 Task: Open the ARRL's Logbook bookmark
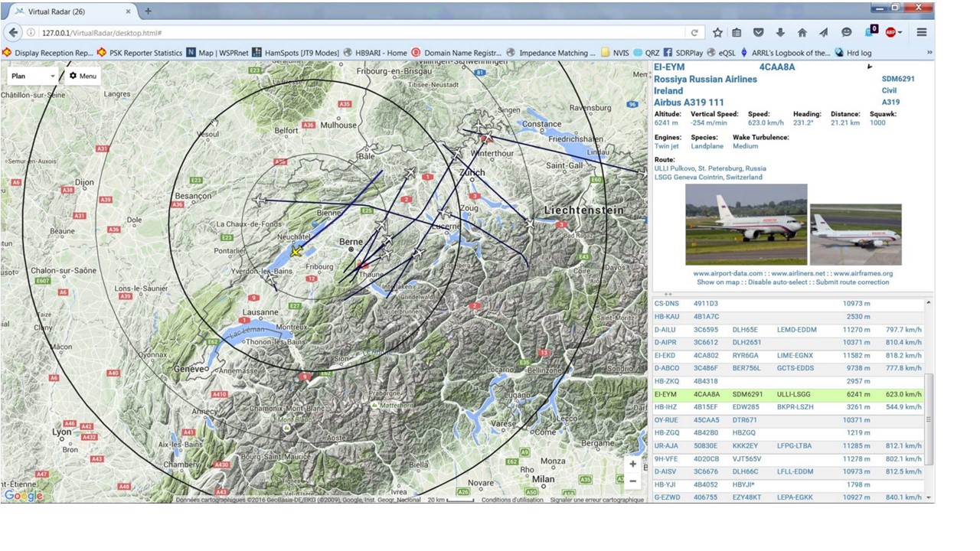(x=785, y=53)
